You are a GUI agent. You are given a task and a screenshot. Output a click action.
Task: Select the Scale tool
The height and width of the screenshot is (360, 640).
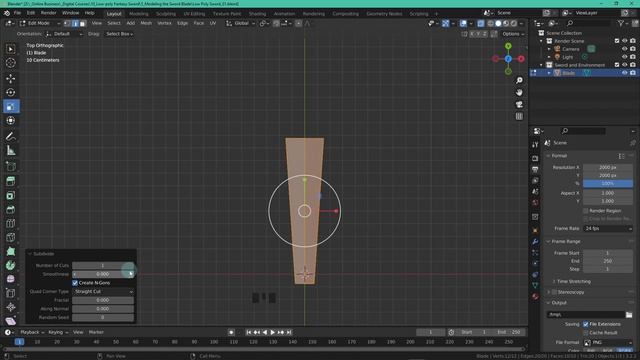point(11,107)
